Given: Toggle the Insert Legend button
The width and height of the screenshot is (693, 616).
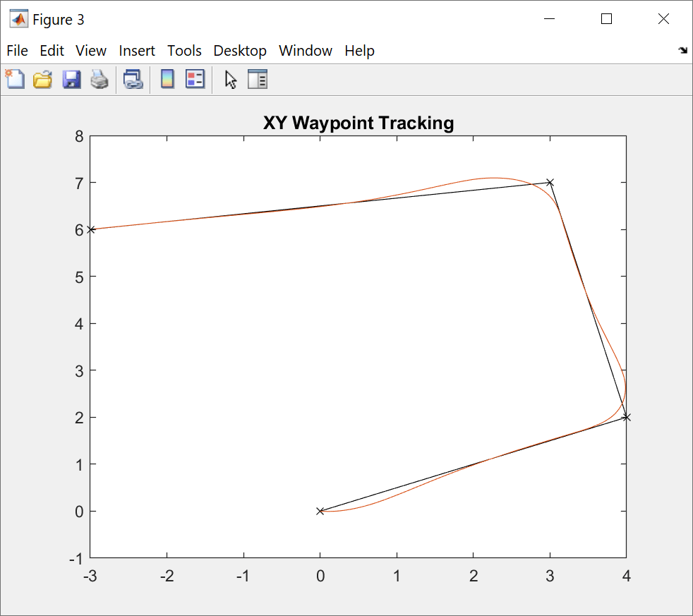Looking at the screenshot, I should coord(195,80).
